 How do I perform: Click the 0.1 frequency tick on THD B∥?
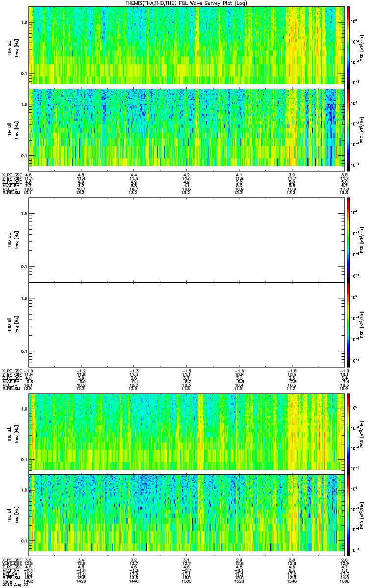24,351
